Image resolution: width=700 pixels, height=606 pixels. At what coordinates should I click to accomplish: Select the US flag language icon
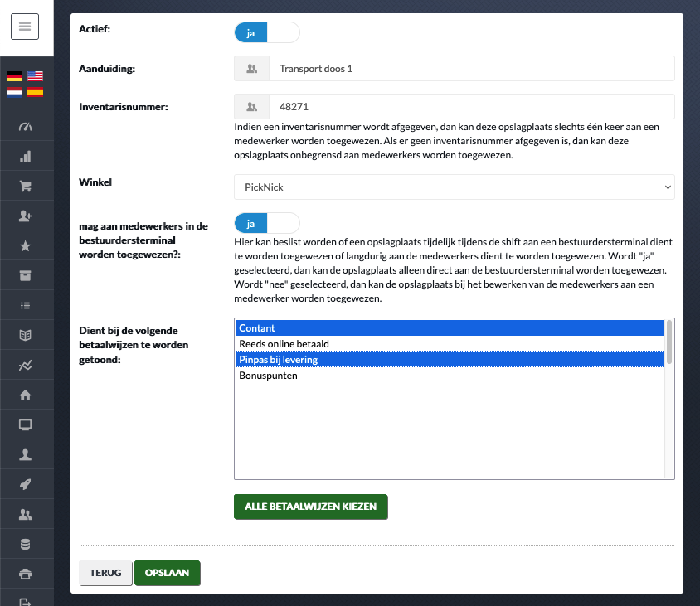tap(35, 76)
